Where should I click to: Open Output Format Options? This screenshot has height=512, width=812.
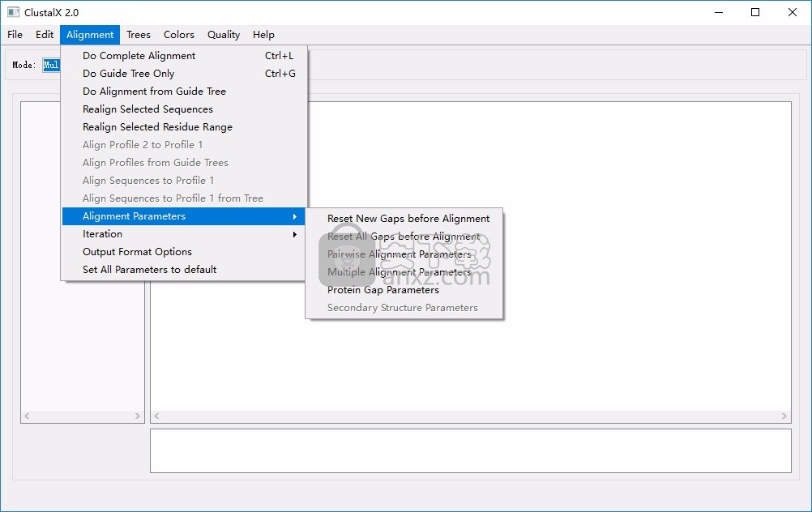pyautogui.click(x=184, y=252)
